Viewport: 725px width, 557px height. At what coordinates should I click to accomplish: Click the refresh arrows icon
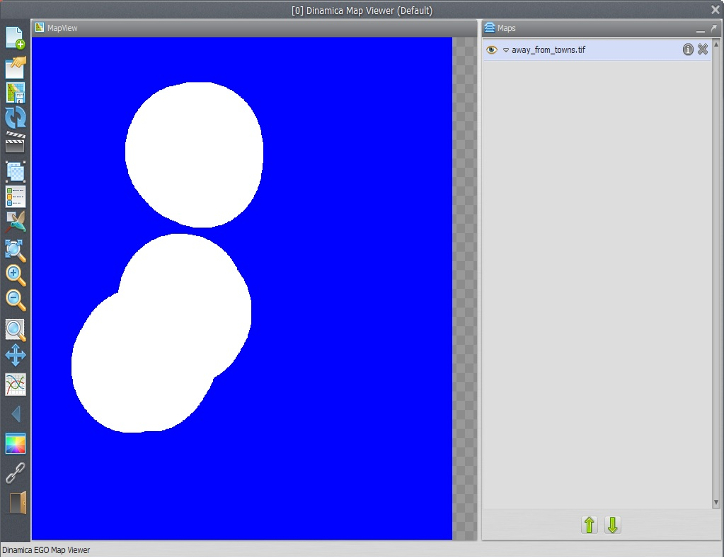click(15, 118)
